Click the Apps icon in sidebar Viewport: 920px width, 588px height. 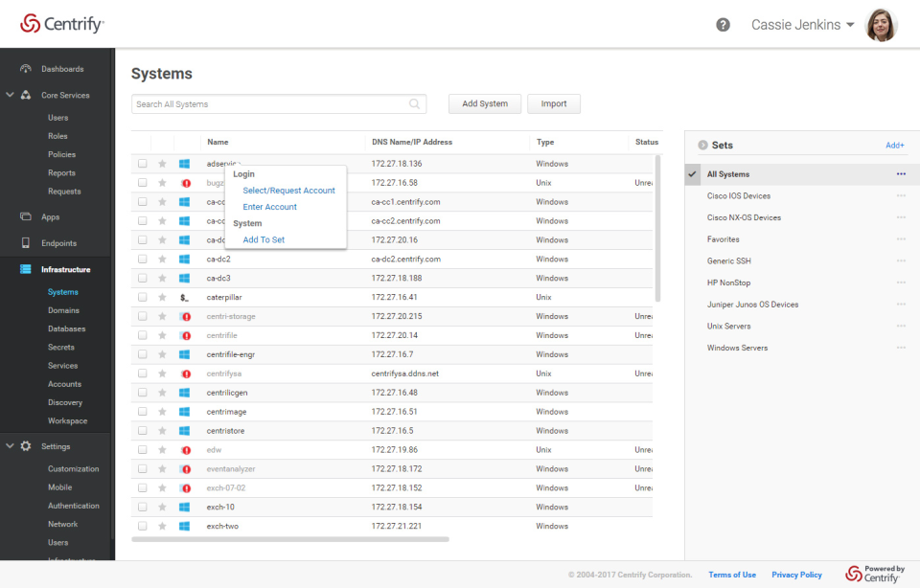pos(25,216)
